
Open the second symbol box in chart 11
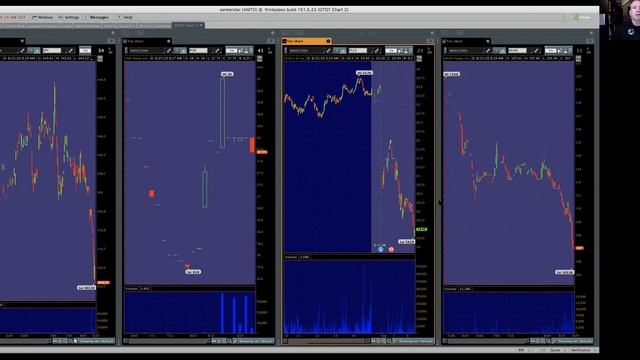click(518, 51)
